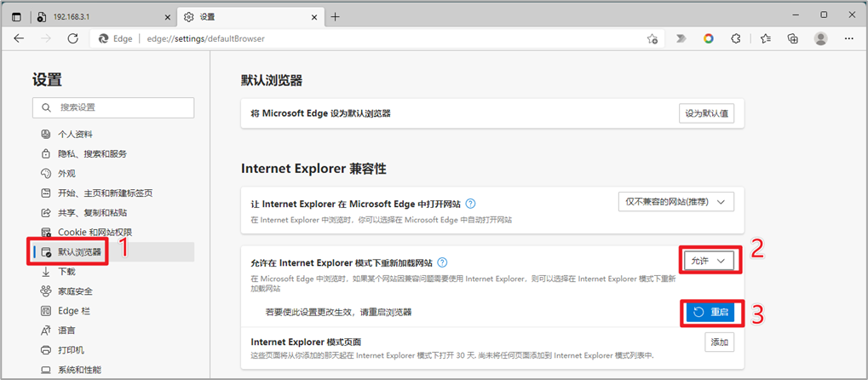Click the 搜索设置 search field

(x=113, y=107)
